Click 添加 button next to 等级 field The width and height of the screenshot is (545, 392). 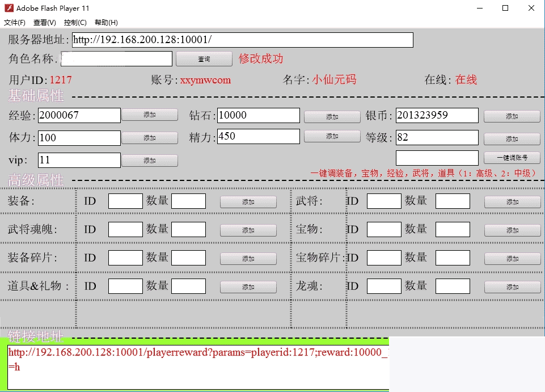tap(512, 139)
